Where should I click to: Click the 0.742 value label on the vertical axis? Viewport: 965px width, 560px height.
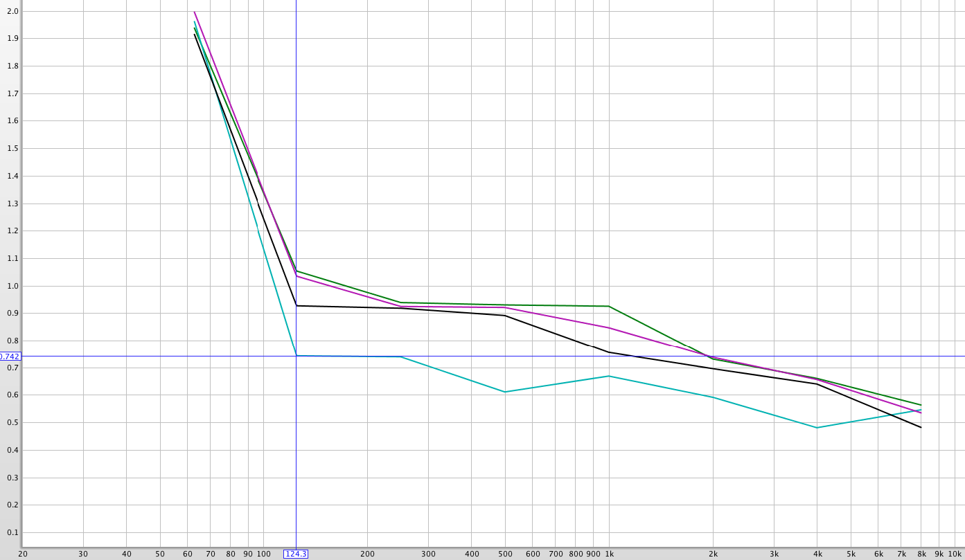click(10, 356)
